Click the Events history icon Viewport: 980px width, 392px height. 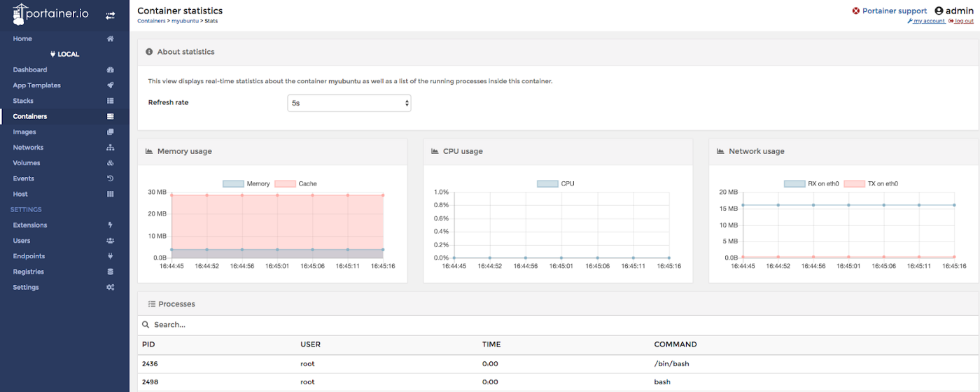point(110,178)
